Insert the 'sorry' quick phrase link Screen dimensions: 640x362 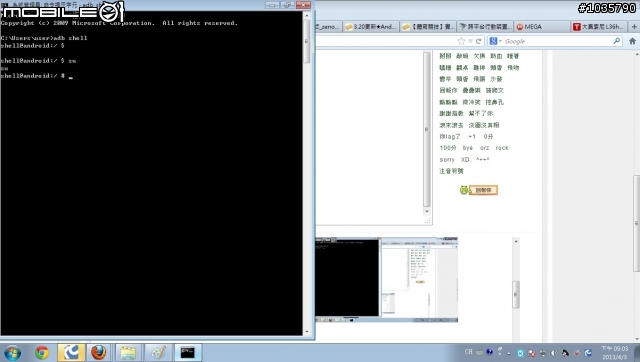447,160
